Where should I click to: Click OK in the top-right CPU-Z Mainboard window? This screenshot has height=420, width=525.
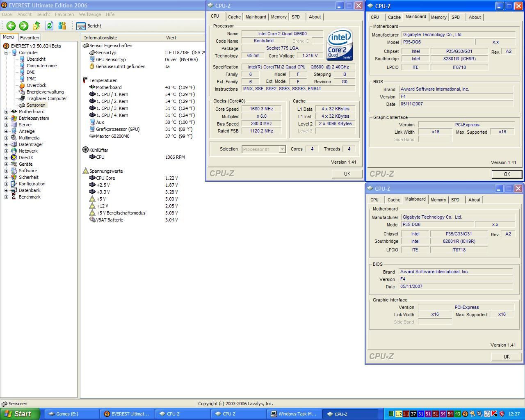coord(507,174)
